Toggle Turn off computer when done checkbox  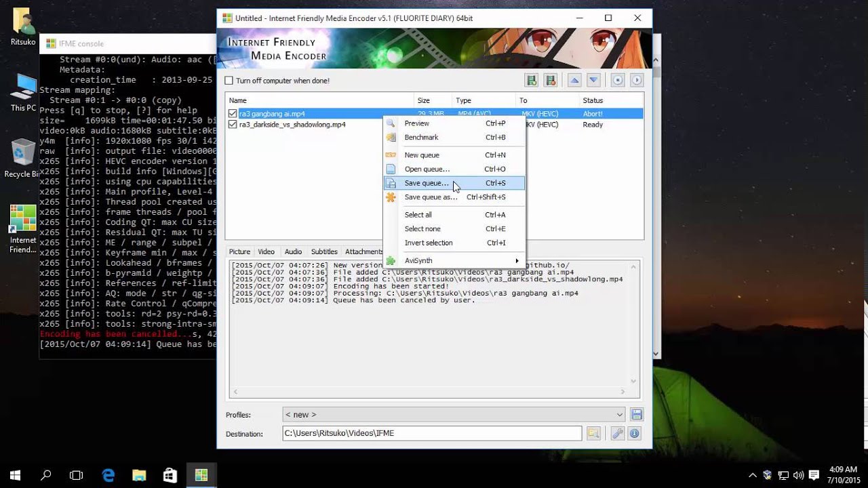point(229,81)
